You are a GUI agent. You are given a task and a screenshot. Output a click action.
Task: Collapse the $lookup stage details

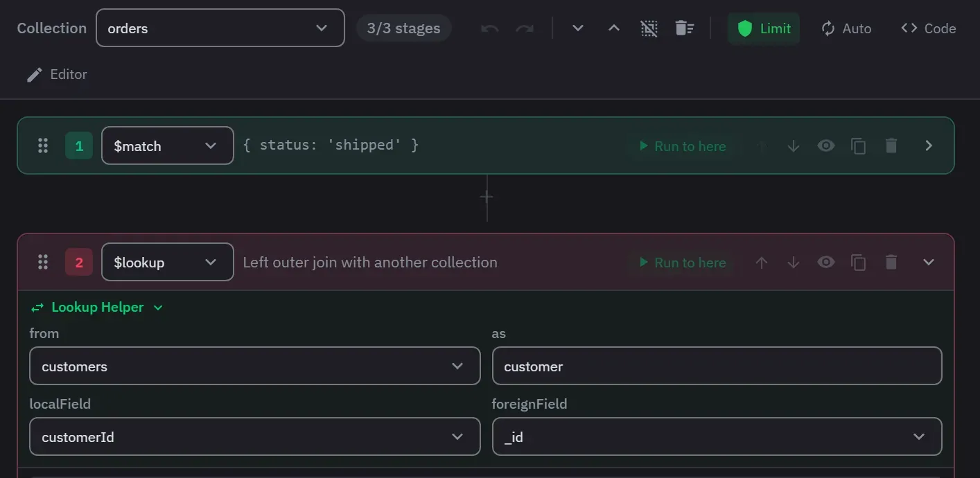[x=929, y=262]
